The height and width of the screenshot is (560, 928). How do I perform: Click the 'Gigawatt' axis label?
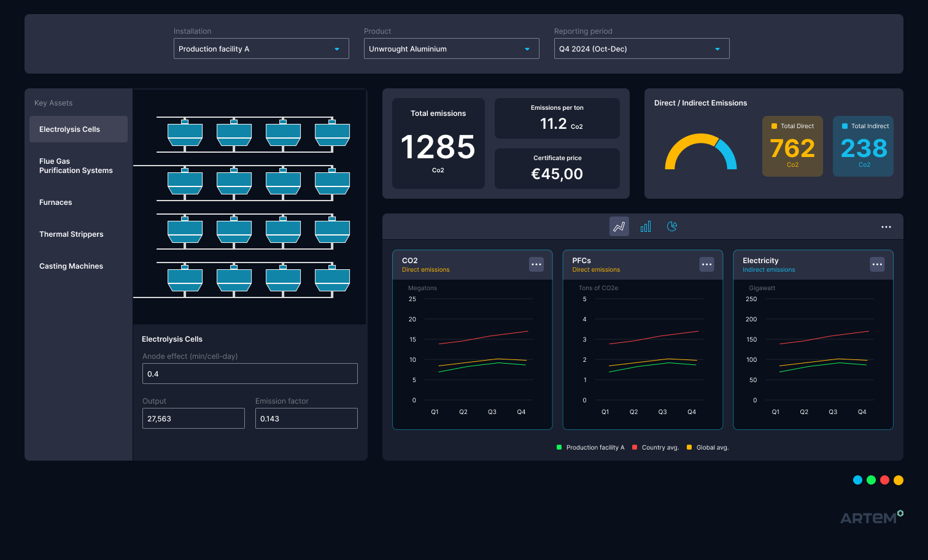click(x=762, y=288)
